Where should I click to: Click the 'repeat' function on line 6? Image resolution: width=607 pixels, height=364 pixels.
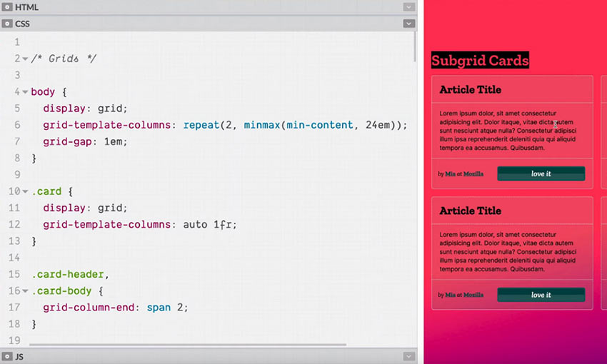pos(201,125)
